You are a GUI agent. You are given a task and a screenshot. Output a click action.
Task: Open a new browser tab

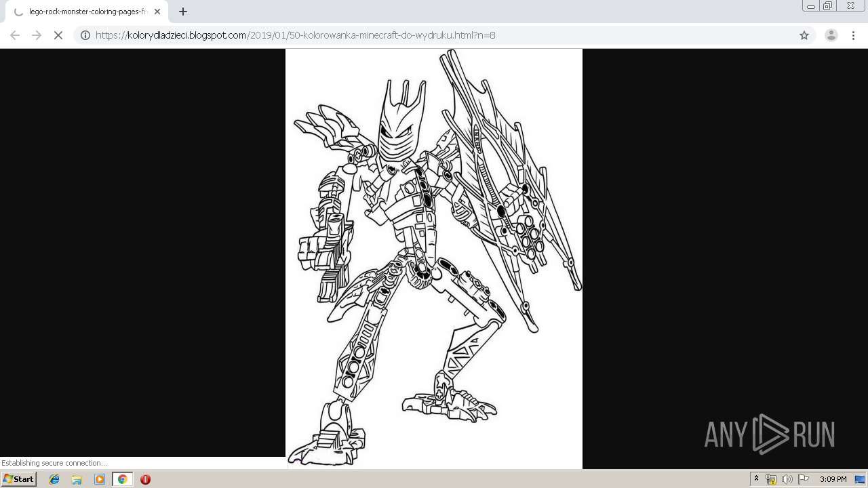(x=183, y=12)
